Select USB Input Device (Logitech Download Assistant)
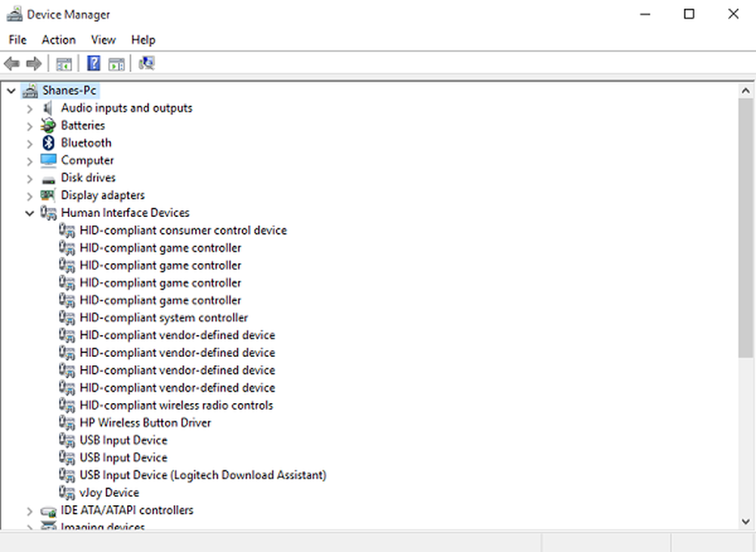 click(203, 475)
